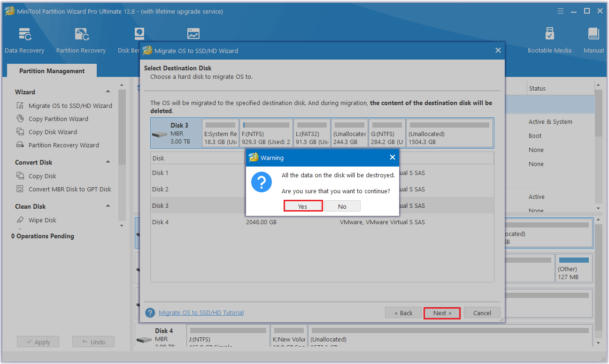Open the Manual book icon

(x=594, y=34)
